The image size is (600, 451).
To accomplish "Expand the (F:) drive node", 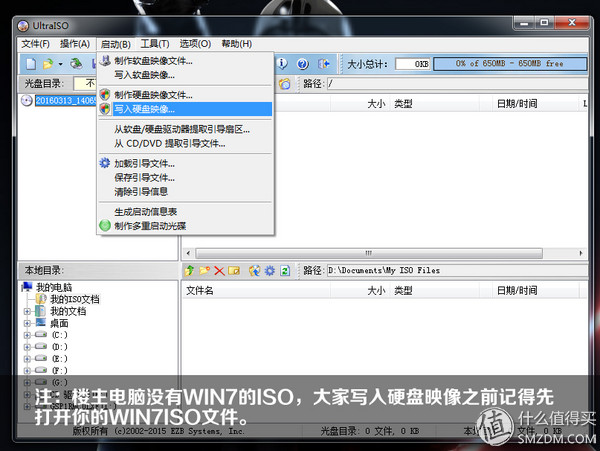I will click(27, 371).
